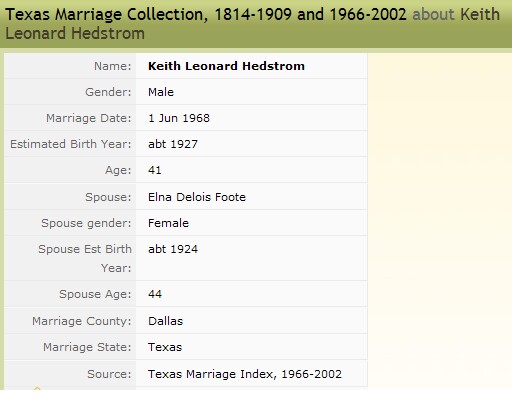Click the small yellow icon below Source label
The width and height of the screenshot is (512, 403).
(37, 388)
